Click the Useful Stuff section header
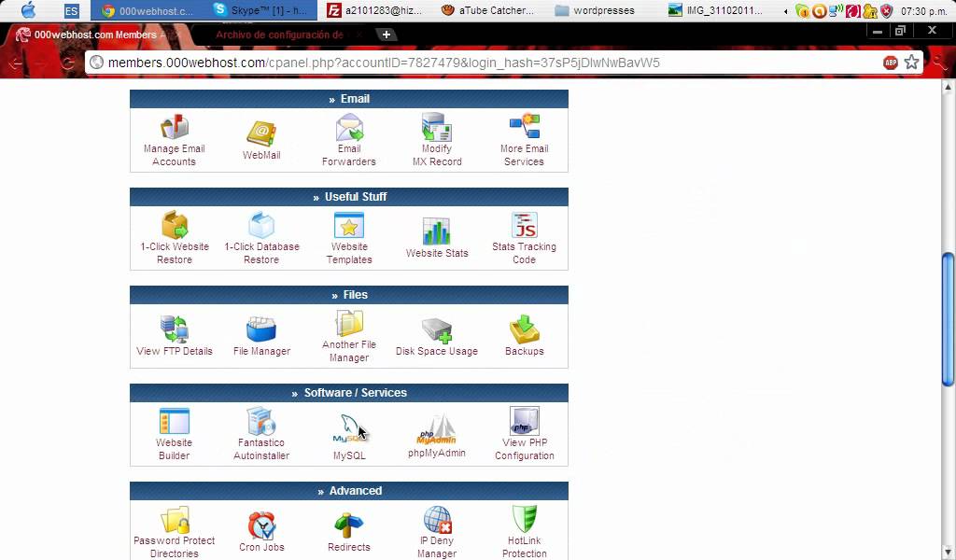Image resolution: width=956 pixels, height=560 pixels. click(349, 197)
